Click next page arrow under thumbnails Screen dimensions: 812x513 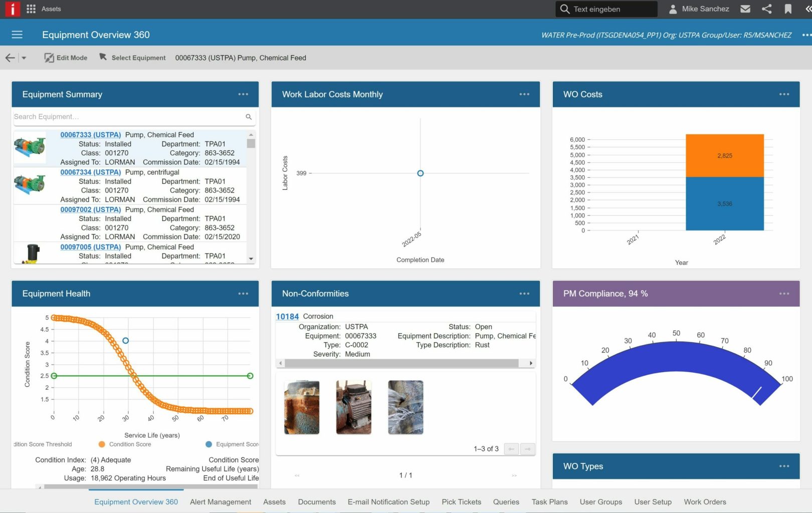point(527,449)
